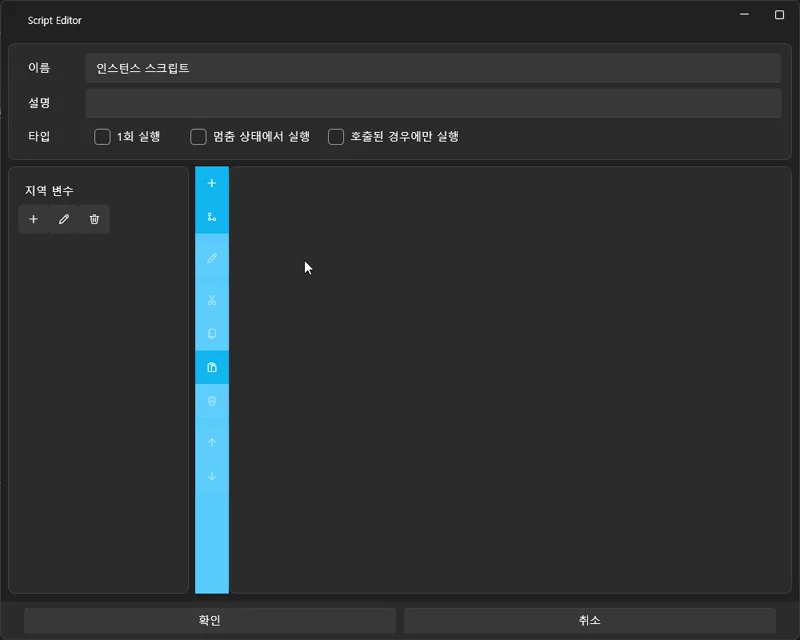Confirm the script with 확인 button
This screenshot has height=640, width=800.
tap(209, 619)
